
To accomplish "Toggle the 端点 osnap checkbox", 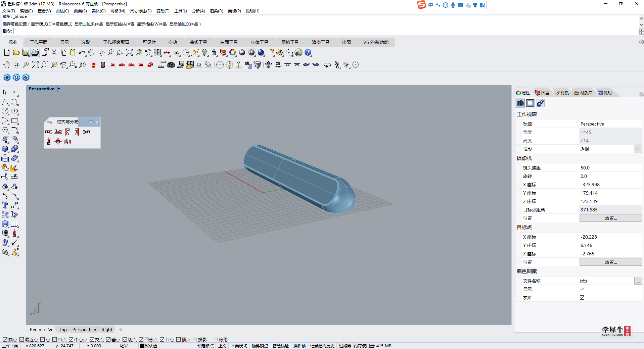I will (x=5, y=340).
